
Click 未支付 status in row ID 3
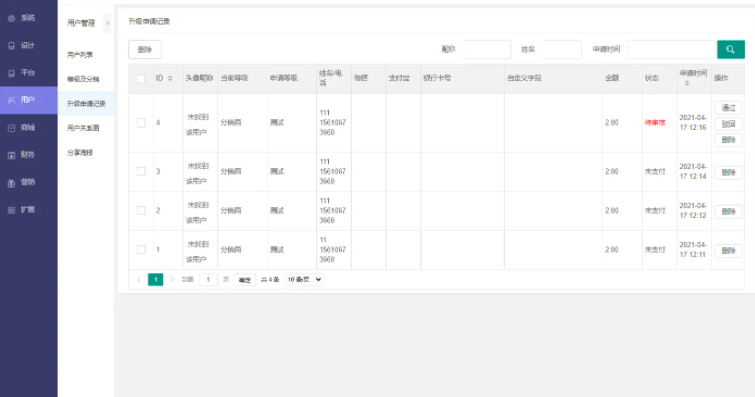point(655,172)
